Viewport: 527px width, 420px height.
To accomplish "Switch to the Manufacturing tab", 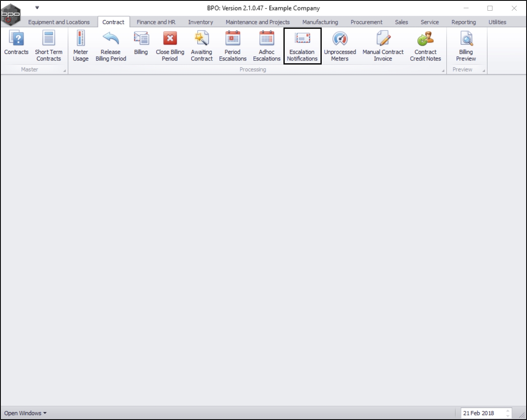I will coord(320,22).
